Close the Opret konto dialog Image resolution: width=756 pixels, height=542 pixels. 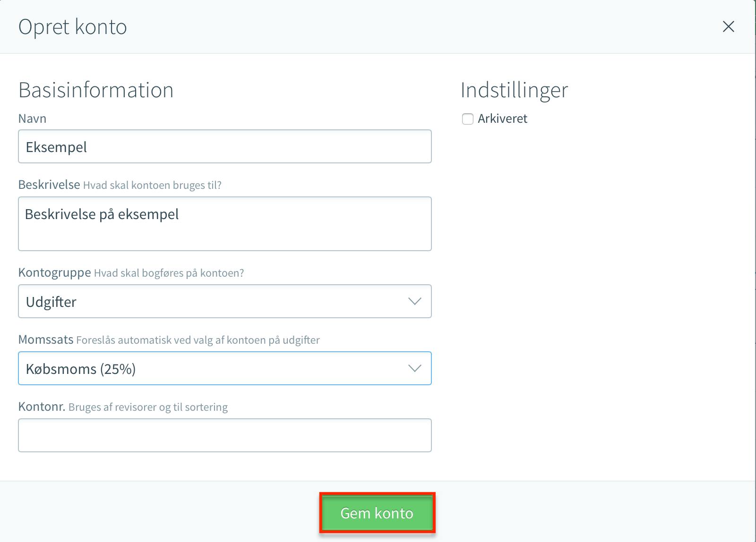(x=728, y=26)
